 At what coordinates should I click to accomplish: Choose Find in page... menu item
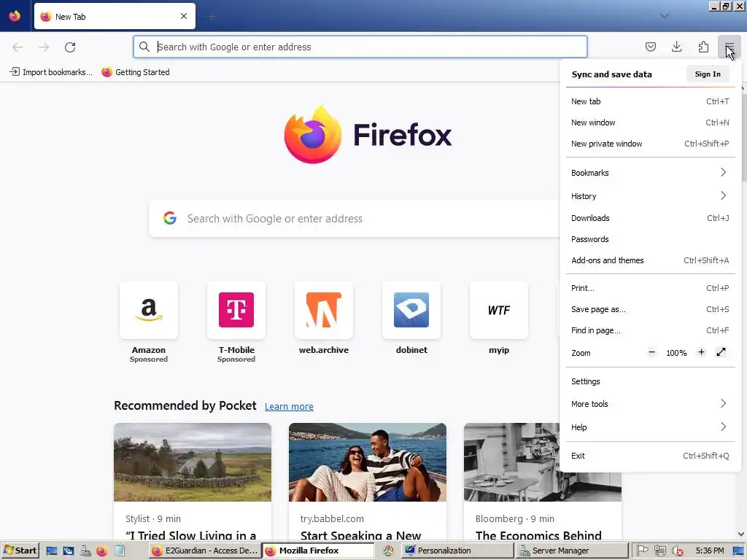tap(650, 330)
